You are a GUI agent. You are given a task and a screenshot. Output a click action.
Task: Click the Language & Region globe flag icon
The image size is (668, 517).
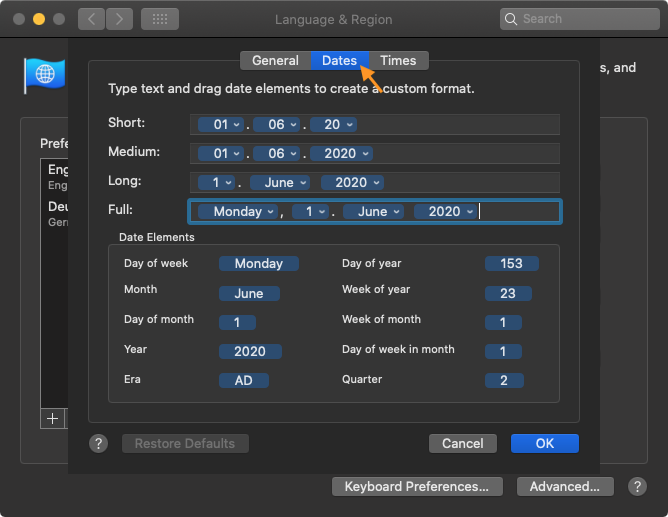click(45, 75)
